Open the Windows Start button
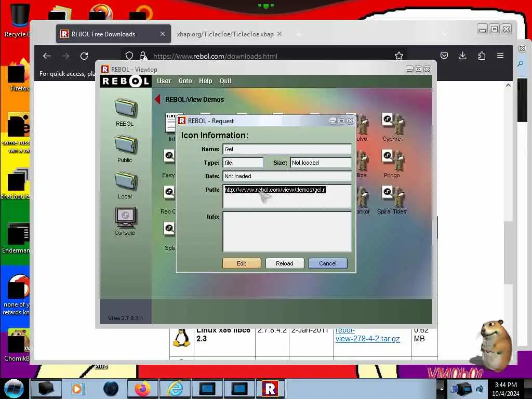This screenshot has width=532, height=399. [x=14, y=389]
